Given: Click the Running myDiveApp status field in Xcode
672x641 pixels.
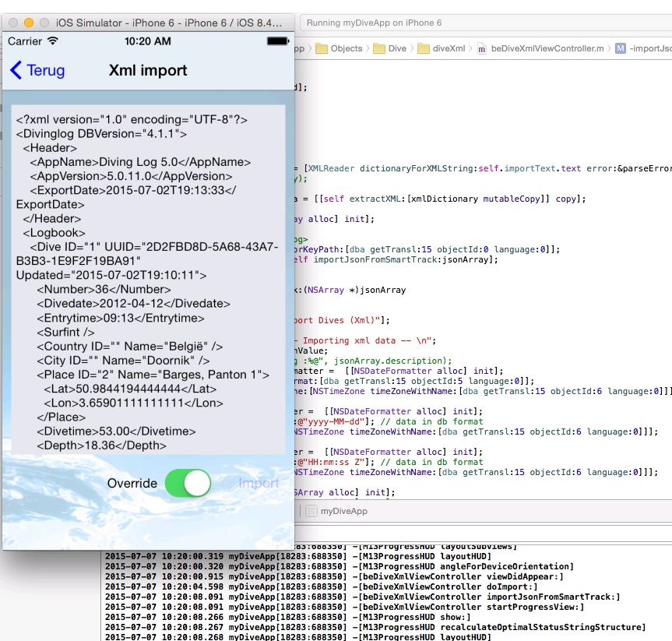Looking at the screenshot, I should pos(486,23).
